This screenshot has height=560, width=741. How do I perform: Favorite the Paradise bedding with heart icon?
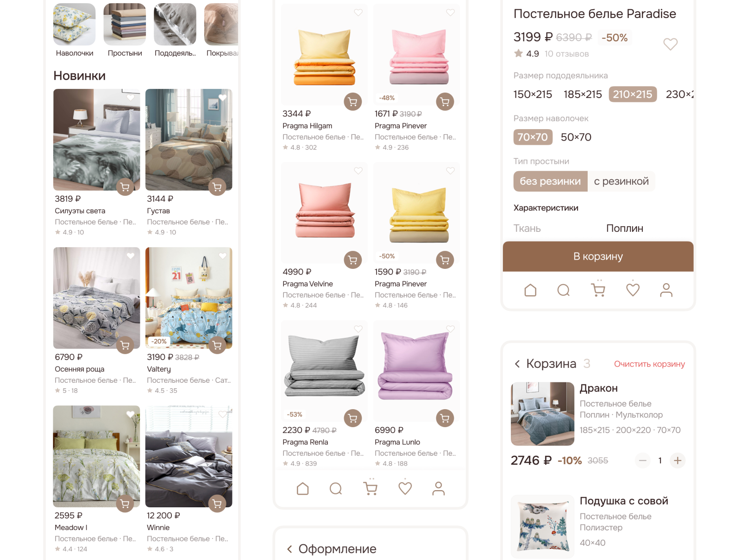(670, 44)
